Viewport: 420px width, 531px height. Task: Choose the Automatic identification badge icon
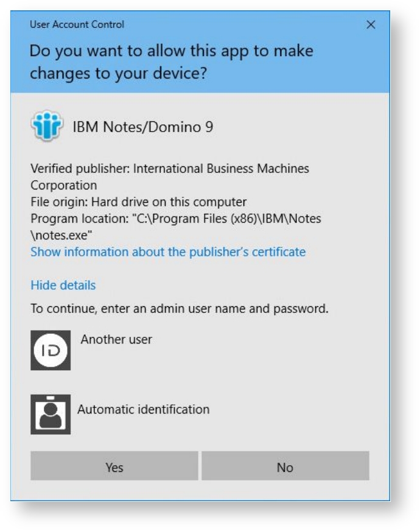51,414
